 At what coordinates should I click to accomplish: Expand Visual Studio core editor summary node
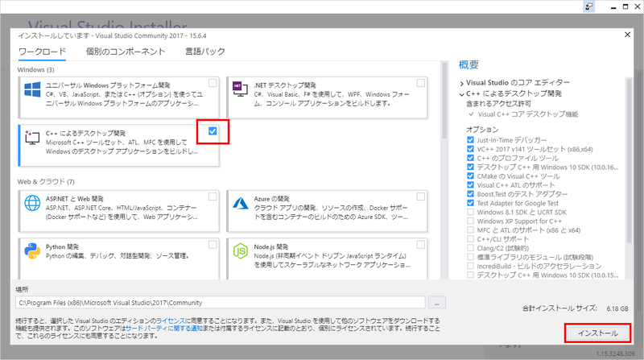tap(461, 84)
